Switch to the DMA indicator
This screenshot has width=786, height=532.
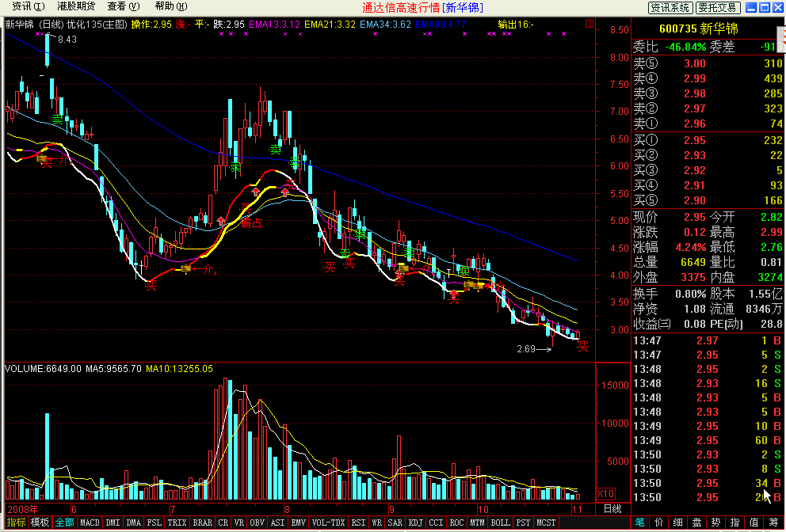(x=134, y=522)
